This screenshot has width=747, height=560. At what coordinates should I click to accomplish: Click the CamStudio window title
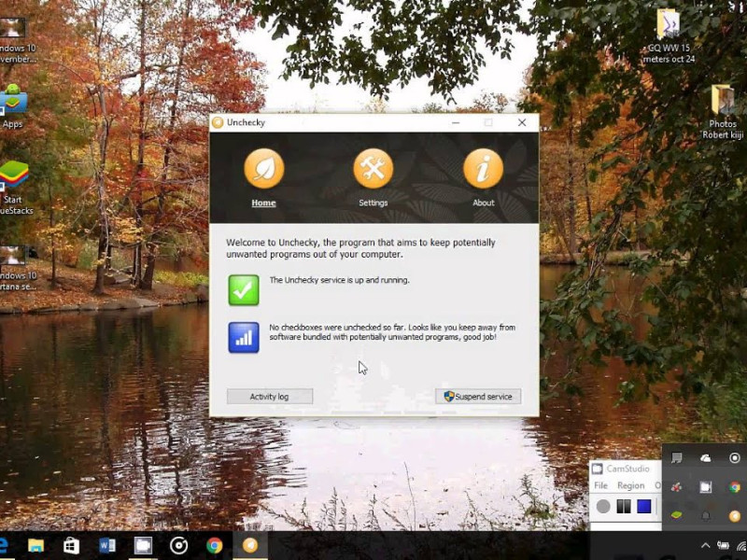(x=627, y=469)
